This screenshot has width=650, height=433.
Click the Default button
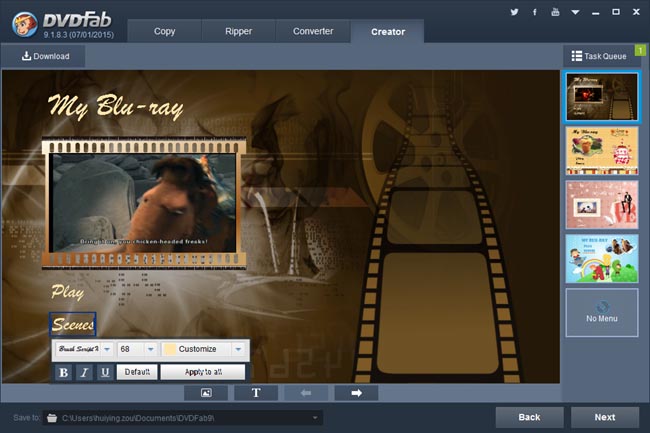(x=137, y=372)
